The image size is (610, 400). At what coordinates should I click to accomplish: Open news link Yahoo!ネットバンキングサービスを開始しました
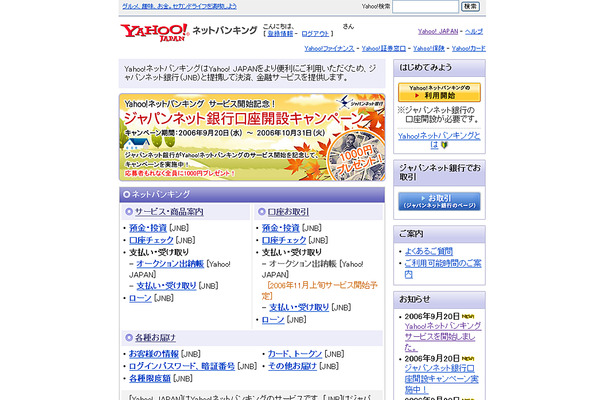coord(443,337)
